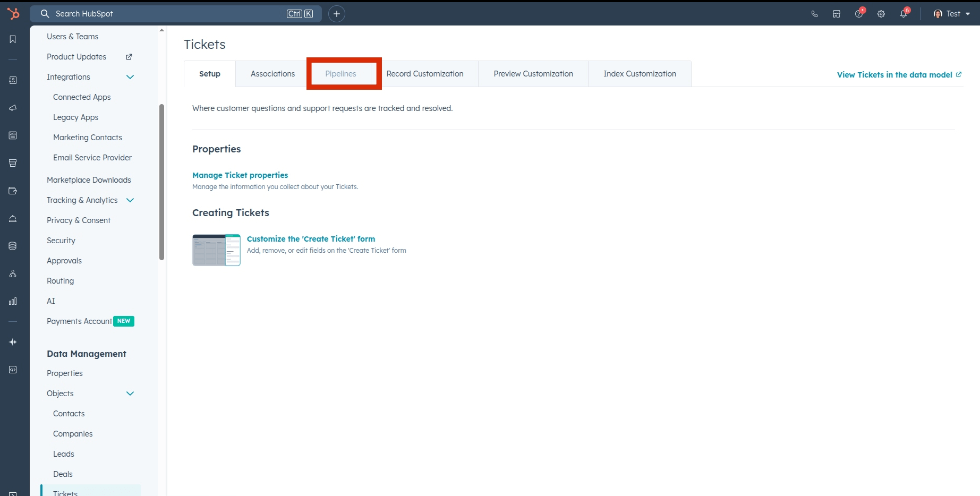Screen dimensions: 980x496
Task: Expand the Tracking & Analytics section
Action: 130,201
